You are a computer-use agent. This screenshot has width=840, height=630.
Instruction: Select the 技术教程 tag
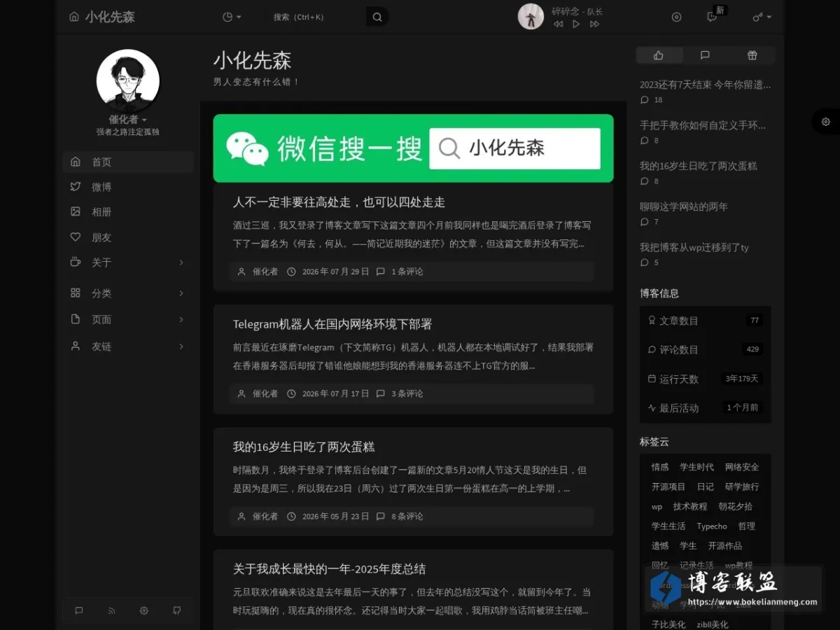(x=690, y=506)
